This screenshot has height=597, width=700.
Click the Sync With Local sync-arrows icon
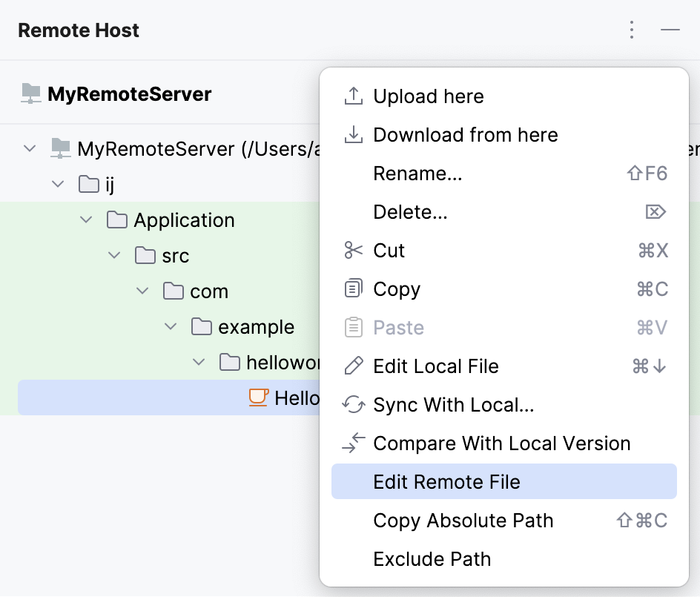click(x=354, y=404)
